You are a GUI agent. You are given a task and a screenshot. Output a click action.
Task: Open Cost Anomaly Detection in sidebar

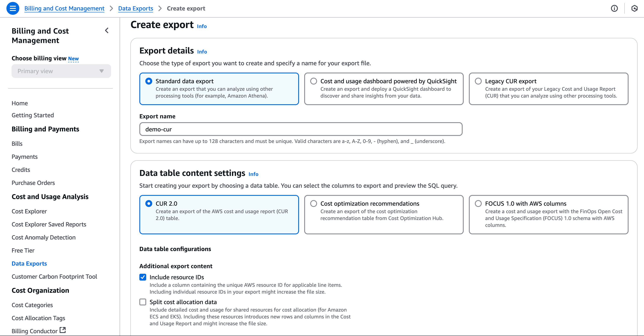click(x=44, y=237)
